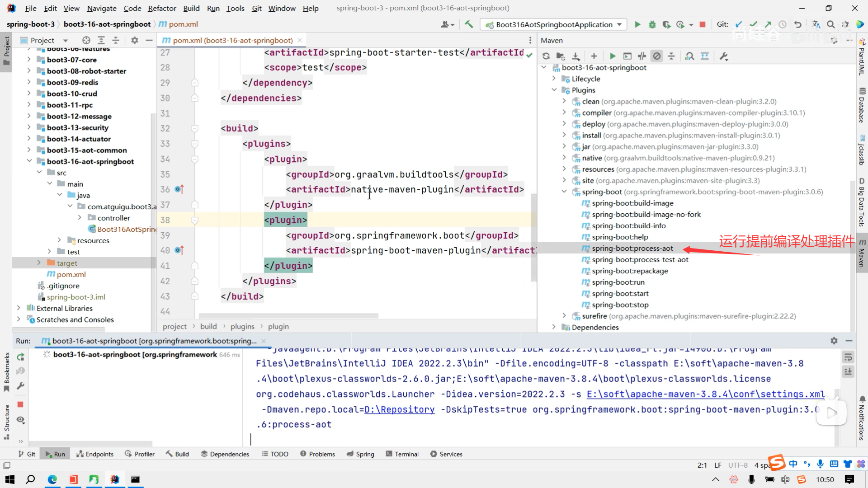Viewport: 868px width, 488px height.
Task: Open run configuration dropdown Boot316AotSpringbootApplication
Action: (x=554, y=24)
